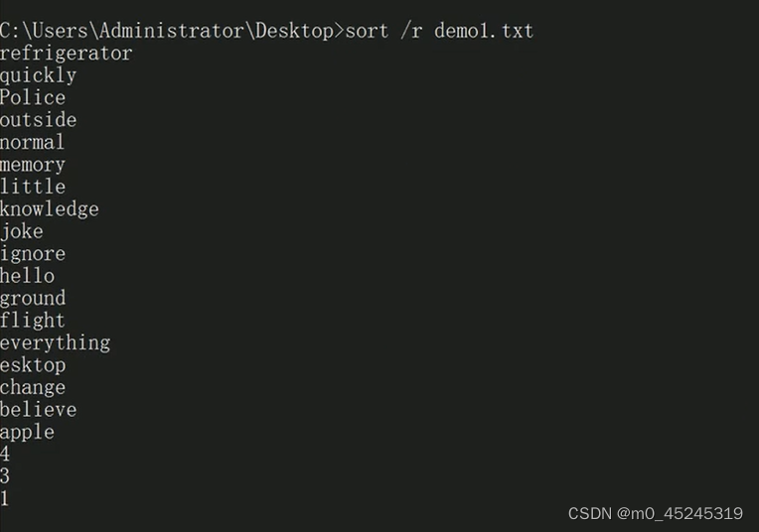Click the output line reading normal

click(33, 142)
